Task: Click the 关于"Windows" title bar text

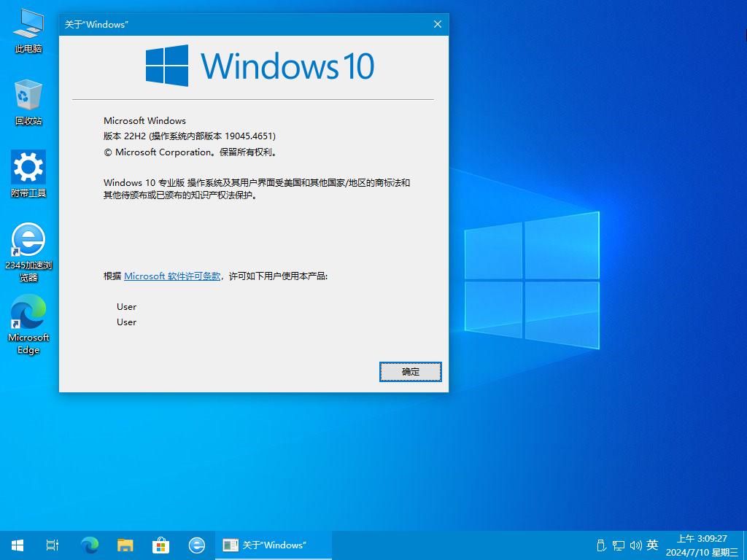Action: click(x=97, y=25)
